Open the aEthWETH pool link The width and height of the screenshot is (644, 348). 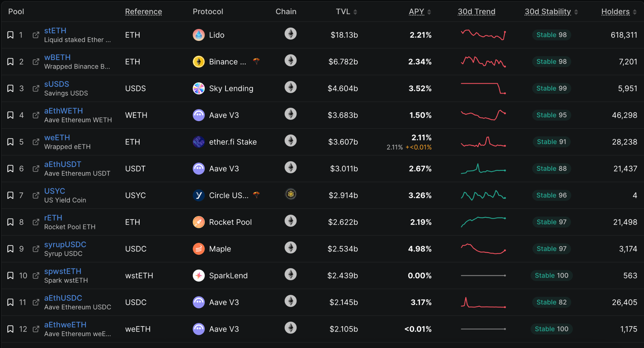[64, 111]
